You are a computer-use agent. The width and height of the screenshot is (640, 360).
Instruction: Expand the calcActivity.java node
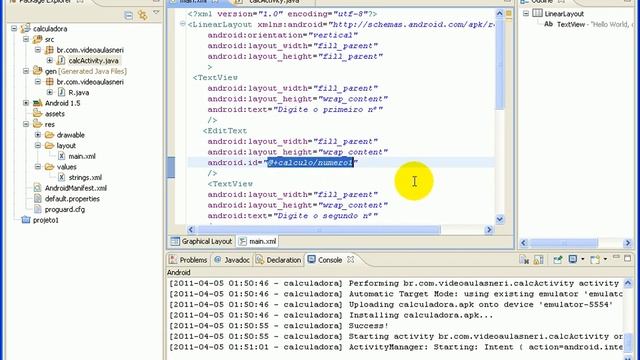tap(50, 60)
